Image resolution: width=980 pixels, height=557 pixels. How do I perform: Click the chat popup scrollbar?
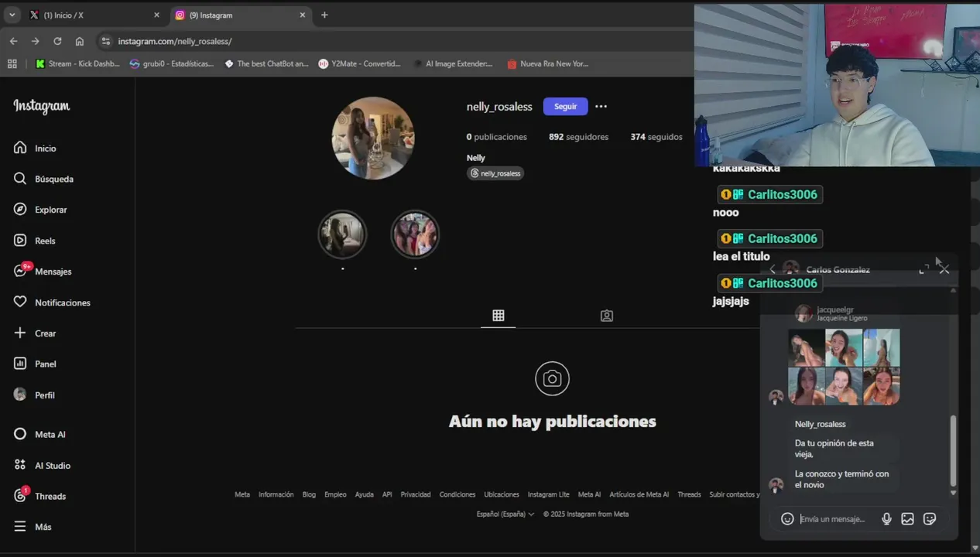point(953,450)
